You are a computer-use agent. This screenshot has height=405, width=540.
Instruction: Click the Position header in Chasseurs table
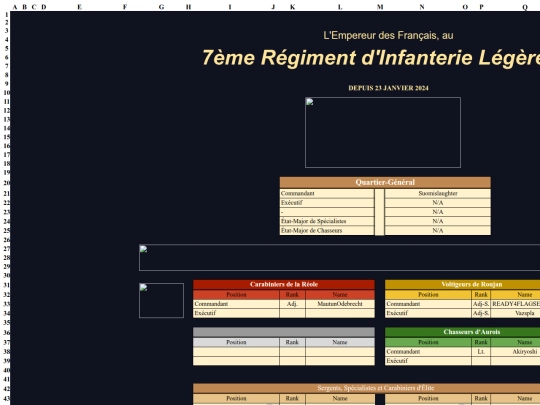click(x=428, y=342)
